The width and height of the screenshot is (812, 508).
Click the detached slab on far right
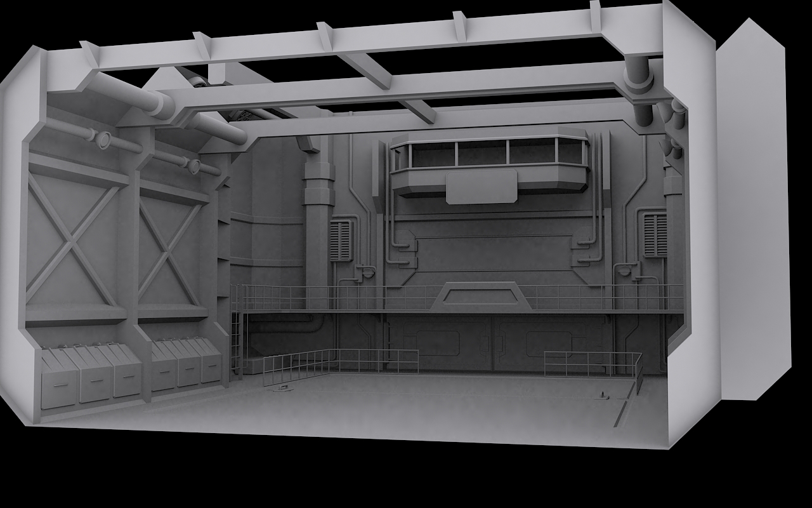[751, 210]
